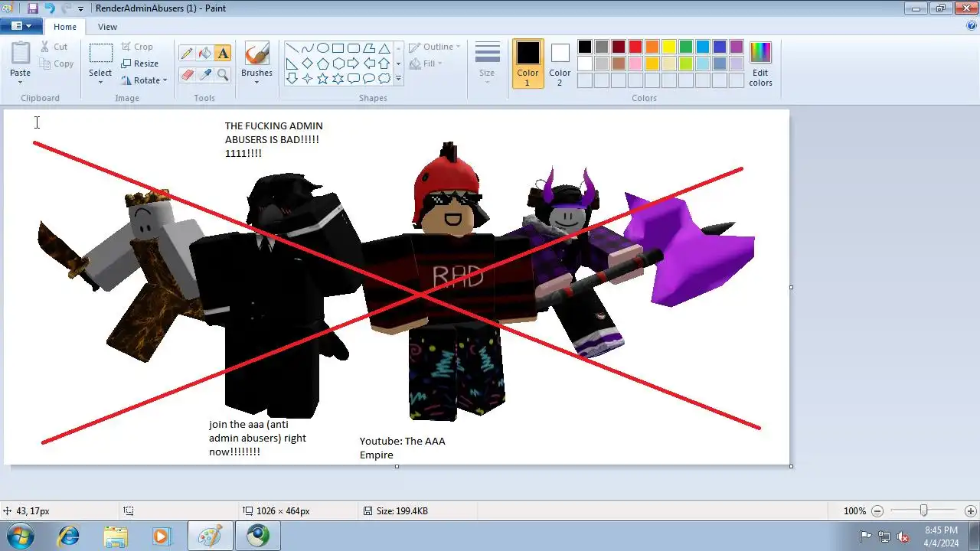Choose the Cloud callout shape
The height and width of the screenshot is (551, 980).
(x=384, y=78)
